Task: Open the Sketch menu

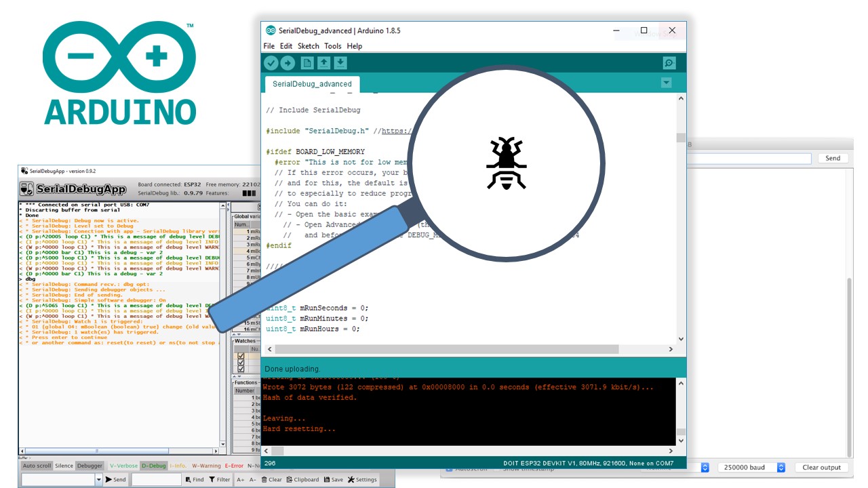Action: point(308,45)
